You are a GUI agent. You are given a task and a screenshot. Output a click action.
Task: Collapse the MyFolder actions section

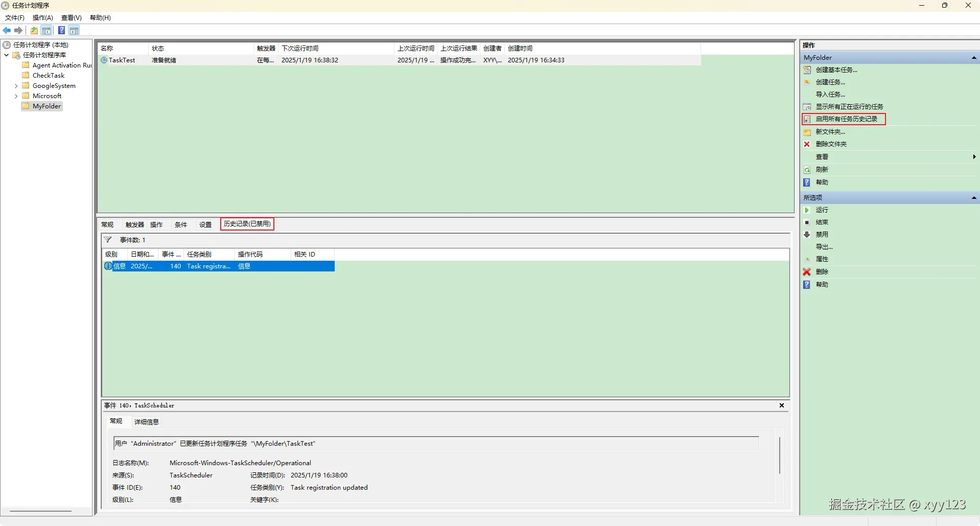[974, 58]
